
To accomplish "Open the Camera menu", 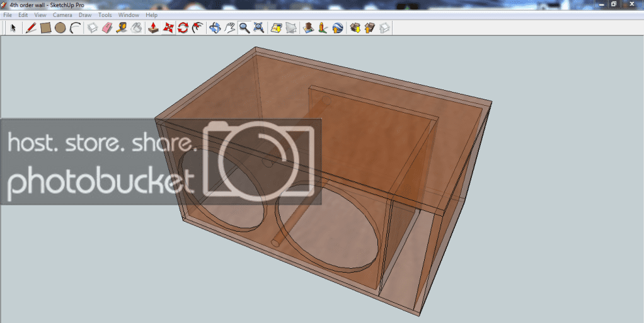I will pos(62,15).
